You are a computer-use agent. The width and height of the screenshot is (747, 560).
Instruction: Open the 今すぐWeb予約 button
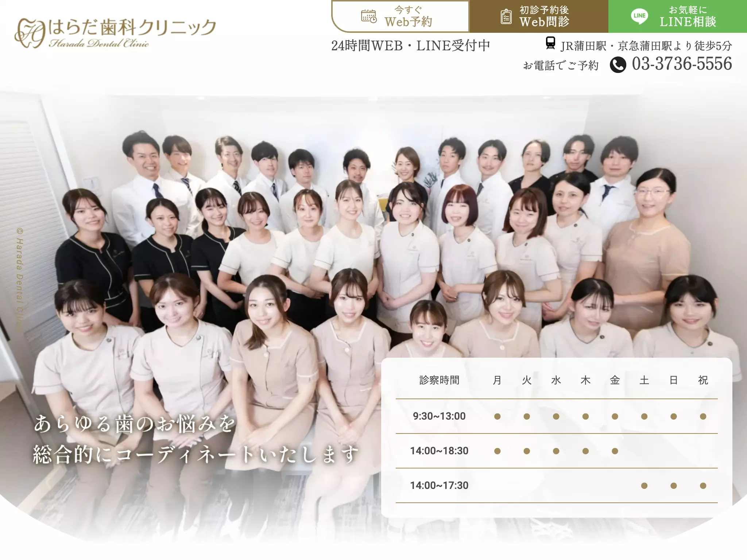pyautogui.click(x=400, y=16)
